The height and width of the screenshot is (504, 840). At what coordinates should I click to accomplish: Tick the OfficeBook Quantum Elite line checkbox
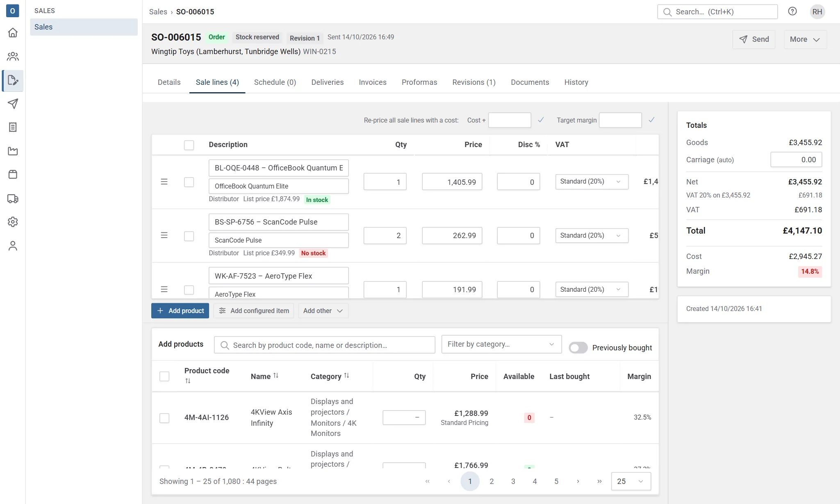point(189,182)
